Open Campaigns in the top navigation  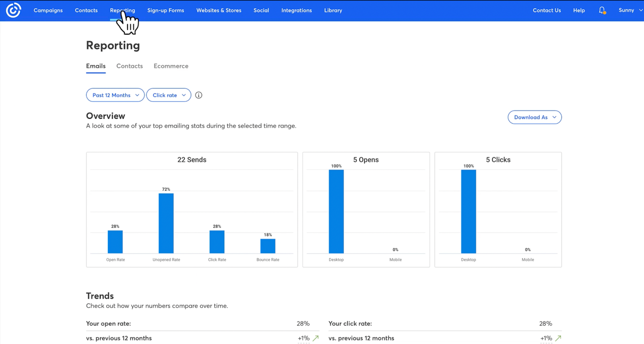coord(48,10)
